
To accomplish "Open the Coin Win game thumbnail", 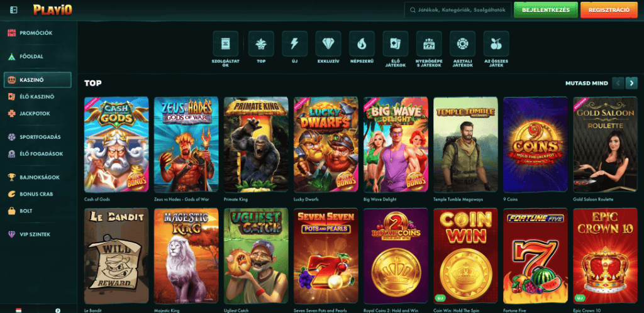I will tap(466, 256).
